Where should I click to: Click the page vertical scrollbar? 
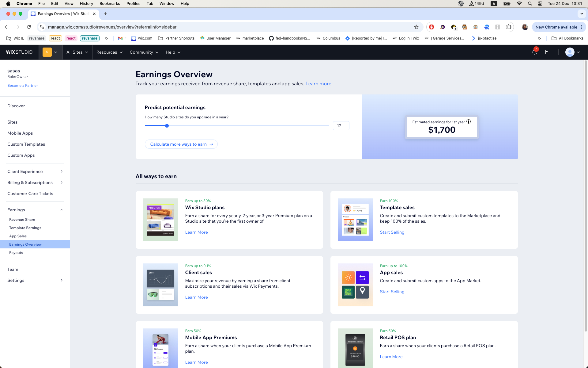point(586,196)
